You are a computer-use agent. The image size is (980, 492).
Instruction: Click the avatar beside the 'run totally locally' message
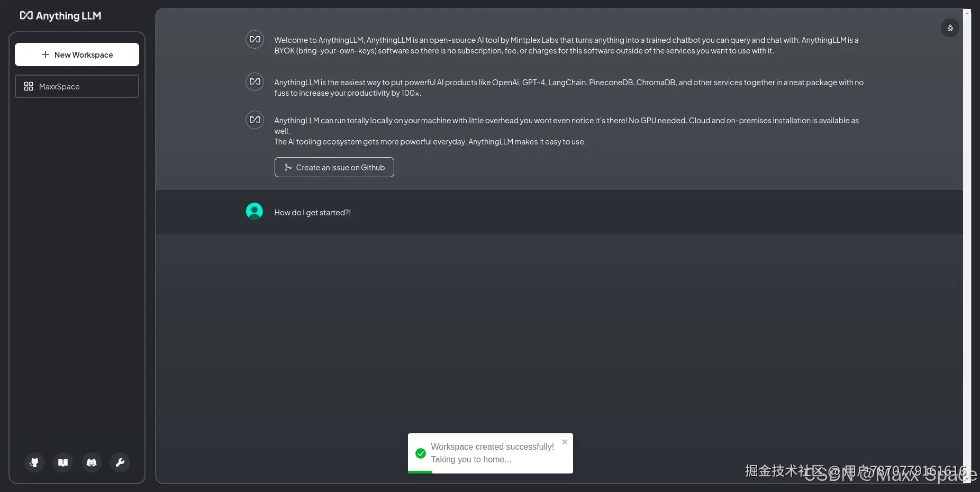pos(255,120)
